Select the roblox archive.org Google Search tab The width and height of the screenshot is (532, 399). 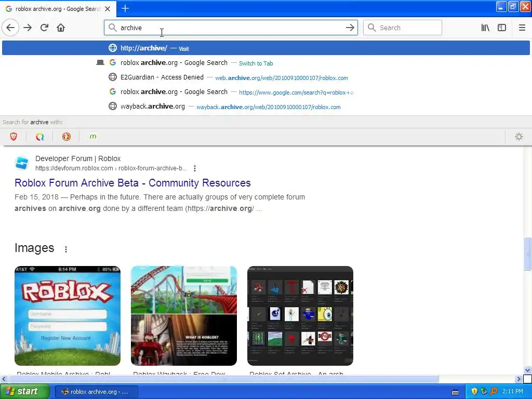[58, 9]
